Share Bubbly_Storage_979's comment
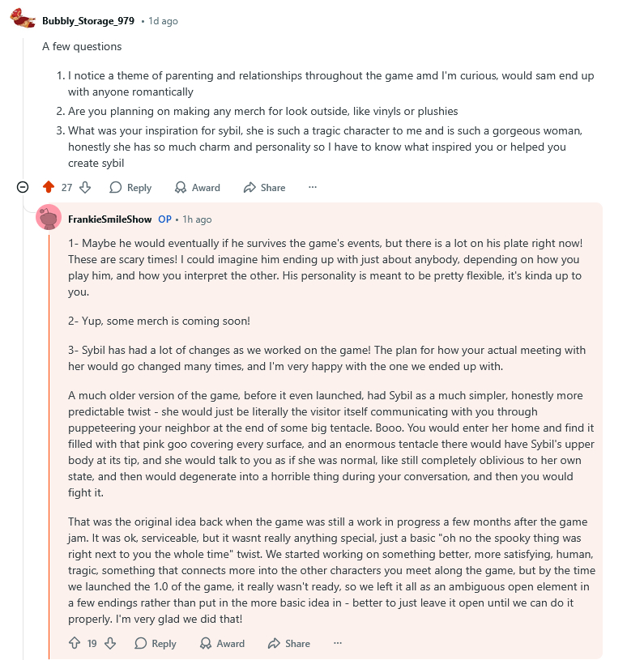 [x=264, y=187]
